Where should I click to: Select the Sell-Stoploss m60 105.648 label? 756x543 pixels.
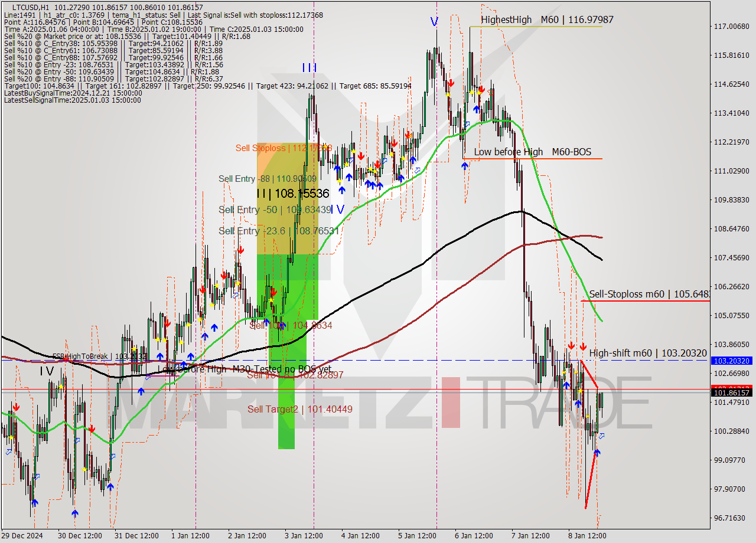[649, 294]
